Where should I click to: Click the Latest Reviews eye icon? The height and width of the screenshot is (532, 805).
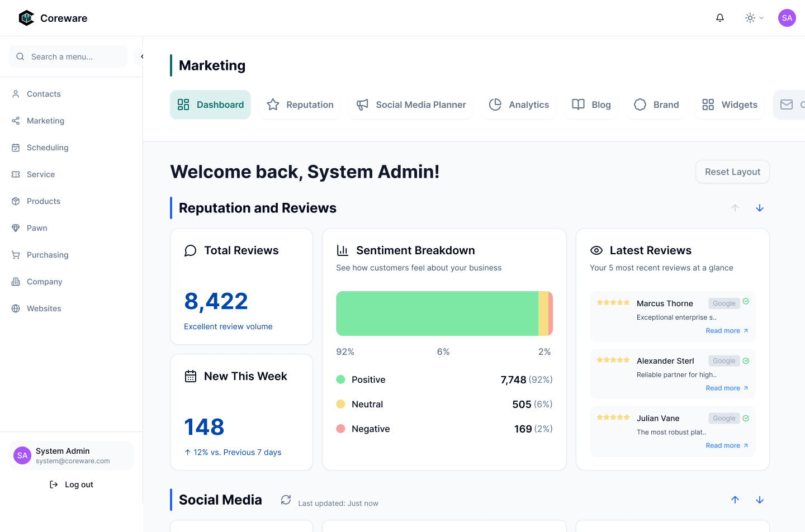tap(596, 250)
